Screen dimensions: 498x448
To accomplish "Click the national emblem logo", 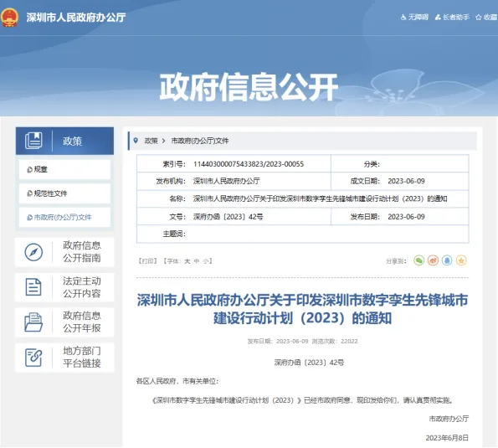I will click(9, 17).
